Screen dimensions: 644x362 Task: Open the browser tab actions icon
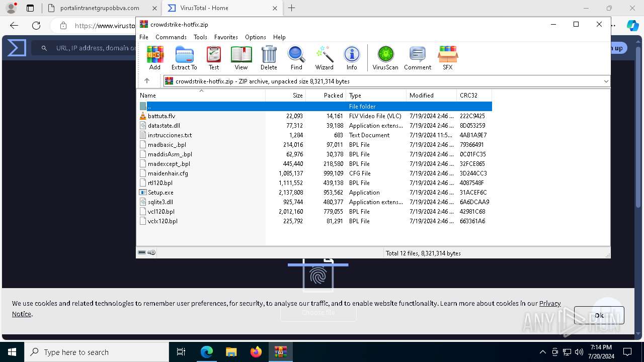coord(30,8)
